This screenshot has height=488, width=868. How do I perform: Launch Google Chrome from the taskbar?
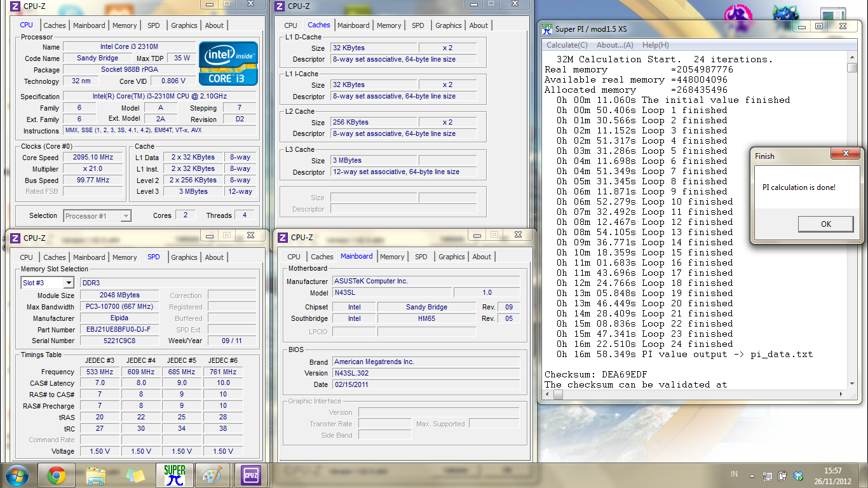57,475
